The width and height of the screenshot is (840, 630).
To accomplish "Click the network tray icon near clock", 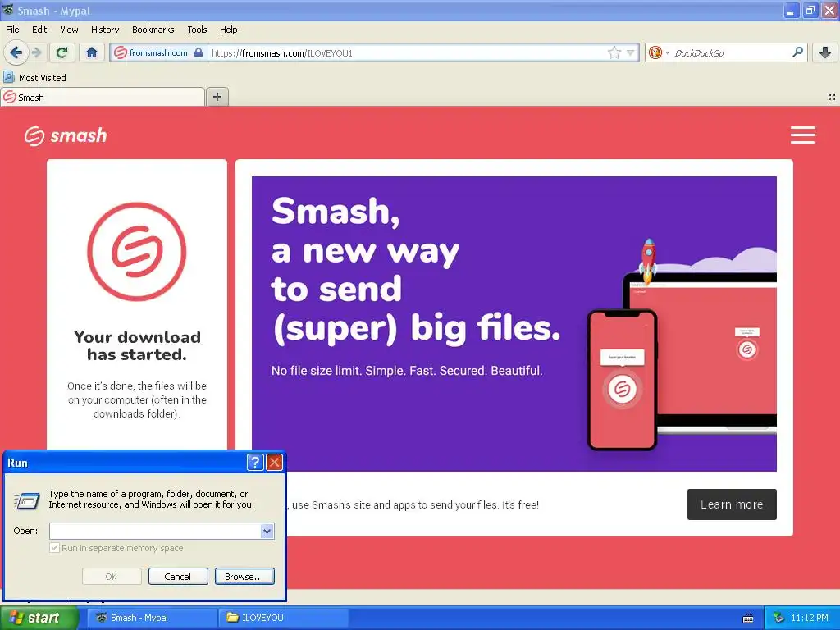I will pos(778,618).
